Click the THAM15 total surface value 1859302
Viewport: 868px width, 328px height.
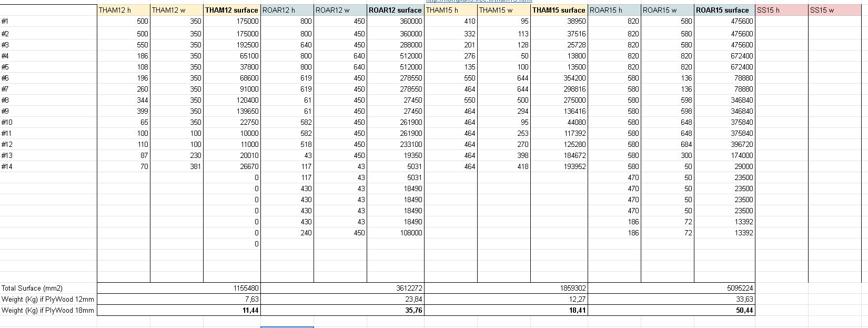572,288
